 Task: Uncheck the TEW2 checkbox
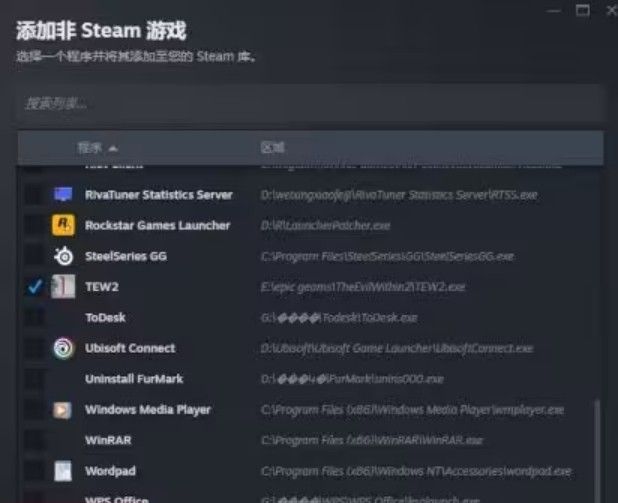coord(35,287)
